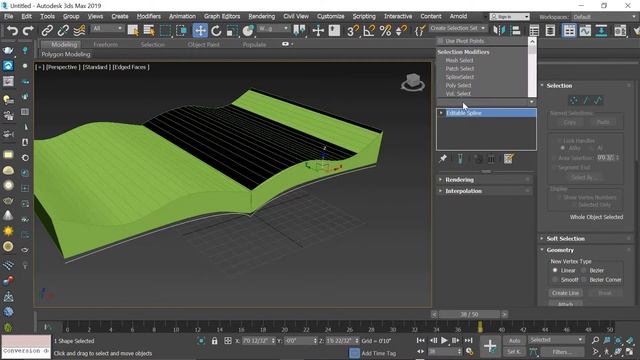Open the Modifier List dropdown arrow
This screenshot has height=360, width=640.
pos(531,102)
